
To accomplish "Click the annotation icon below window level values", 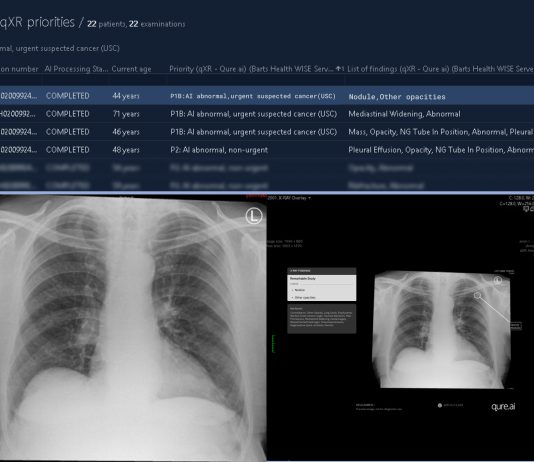I will 528,209.
